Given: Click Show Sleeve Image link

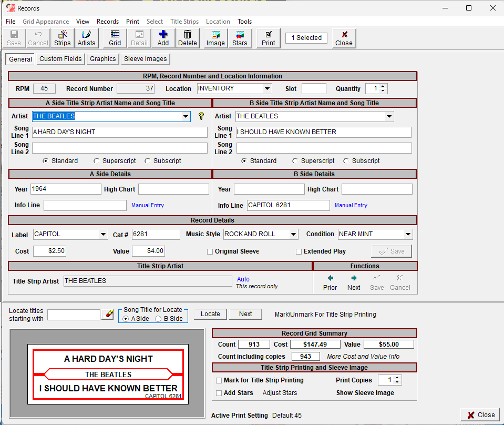Looking at the screenshot, I should [365, 393].
